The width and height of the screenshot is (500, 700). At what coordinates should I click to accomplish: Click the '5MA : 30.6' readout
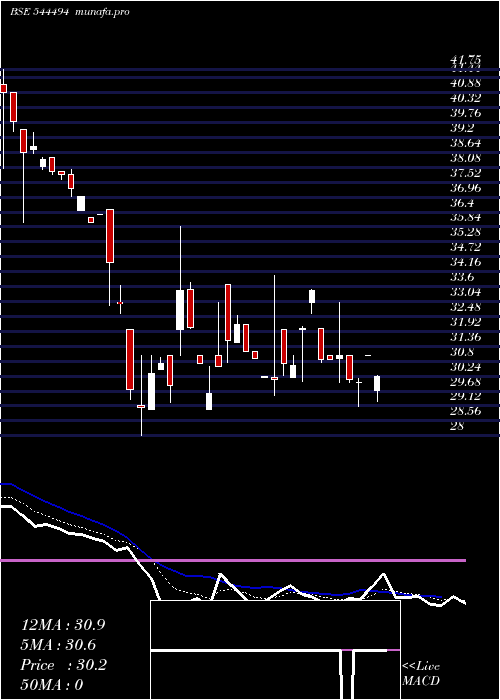click(60, 645)
